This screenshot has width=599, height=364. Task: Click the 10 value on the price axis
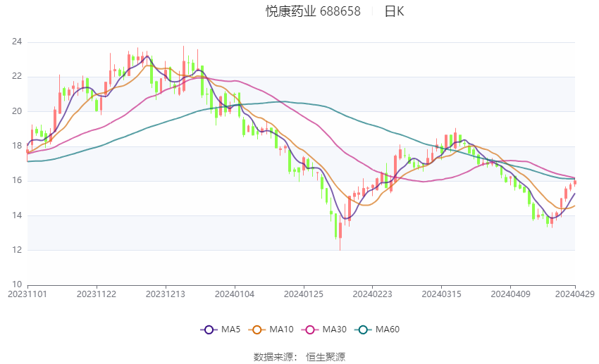coord(17,284)
